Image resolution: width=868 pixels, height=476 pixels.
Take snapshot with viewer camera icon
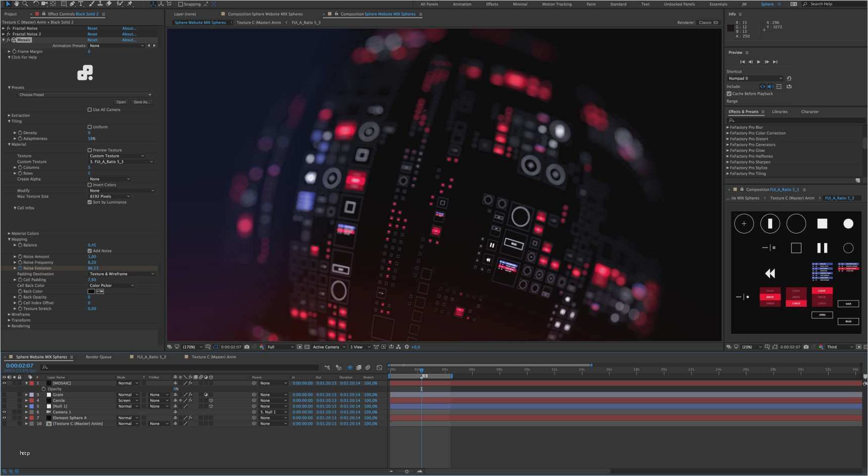pos(247,347)
